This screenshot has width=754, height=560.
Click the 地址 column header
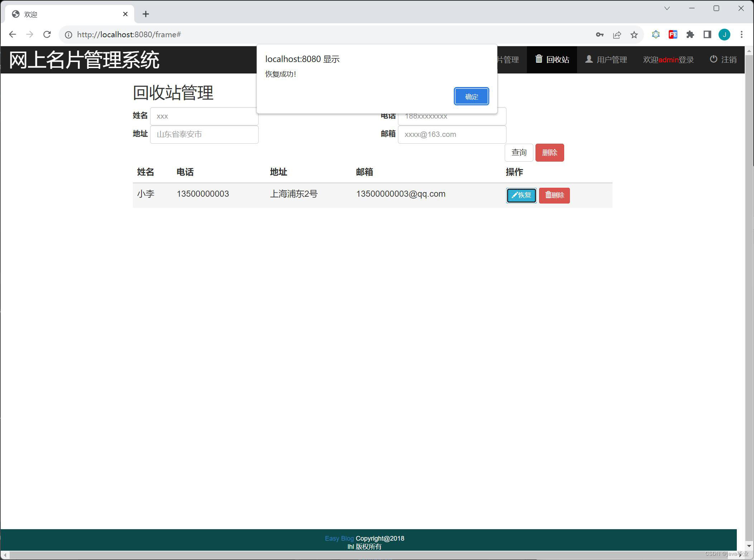[278, 172]
